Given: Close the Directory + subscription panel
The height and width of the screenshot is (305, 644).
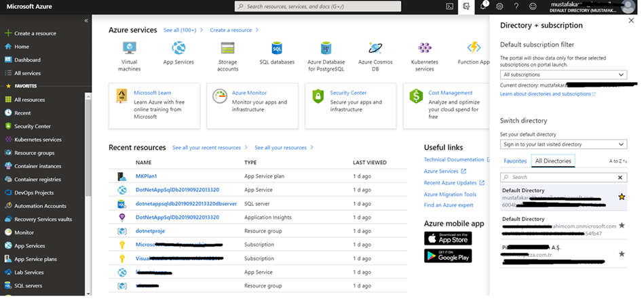Looking at the screenshot, I should tap(631, 20).
